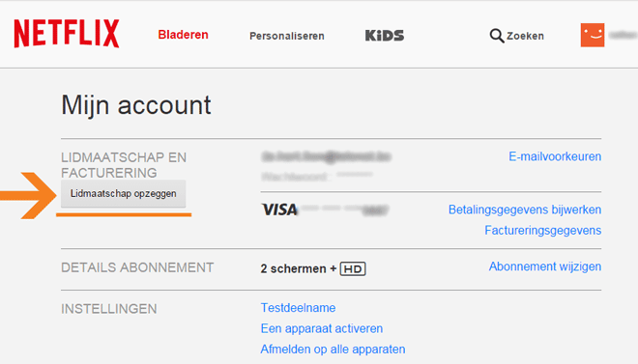This screenshot has width=638, height=364.
Task: Open the Testdeelname link
Action: tap(299, 308)
